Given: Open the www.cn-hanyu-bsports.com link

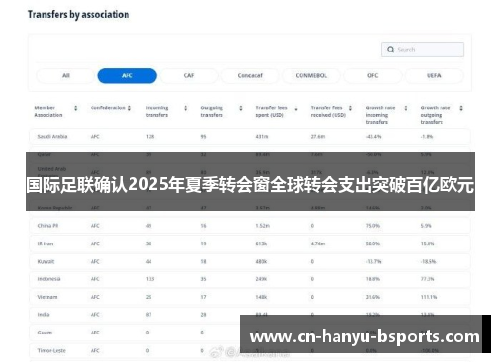Looking at the screenshot, I should point(365,336).
